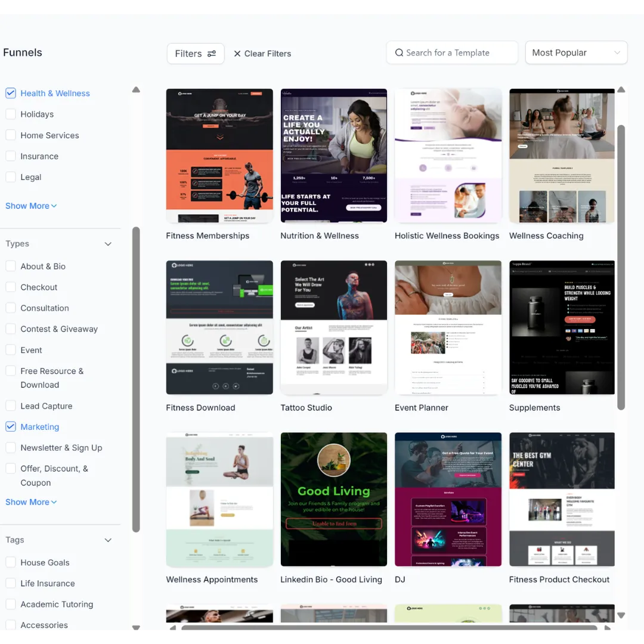This screenshot has height=644, width=644.
Task: Check the House Goals tag
Action: coord(11,562)
